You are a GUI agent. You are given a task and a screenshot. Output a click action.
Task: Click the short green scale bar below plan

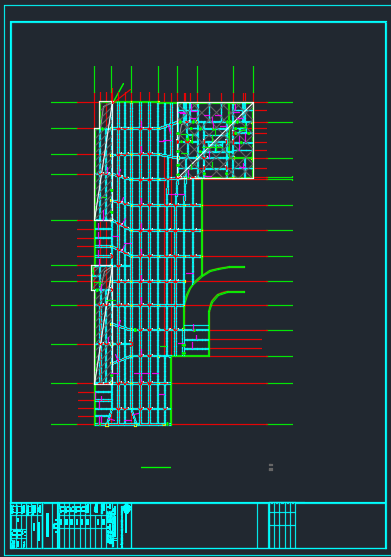156,467
